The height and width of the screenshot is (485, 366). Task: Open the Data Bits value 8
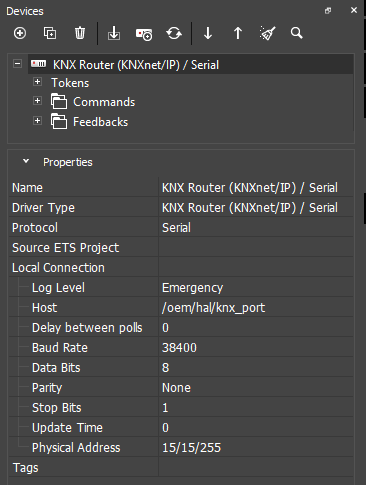click(256, 367)
